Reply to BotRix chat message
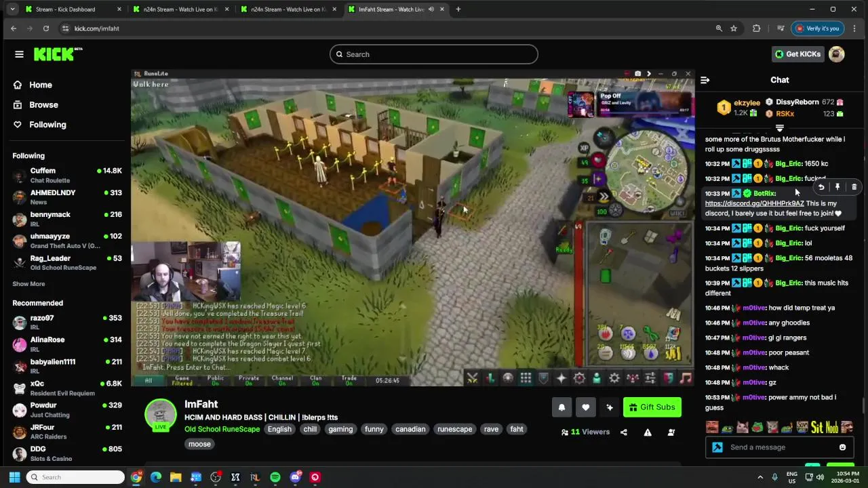This screenshot has width=868, height=488. click(x=821, y=187)
